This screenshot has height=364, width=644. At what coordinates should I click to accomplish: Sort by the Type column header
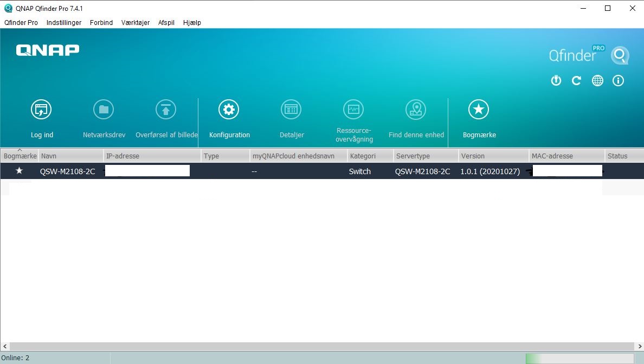225,156
